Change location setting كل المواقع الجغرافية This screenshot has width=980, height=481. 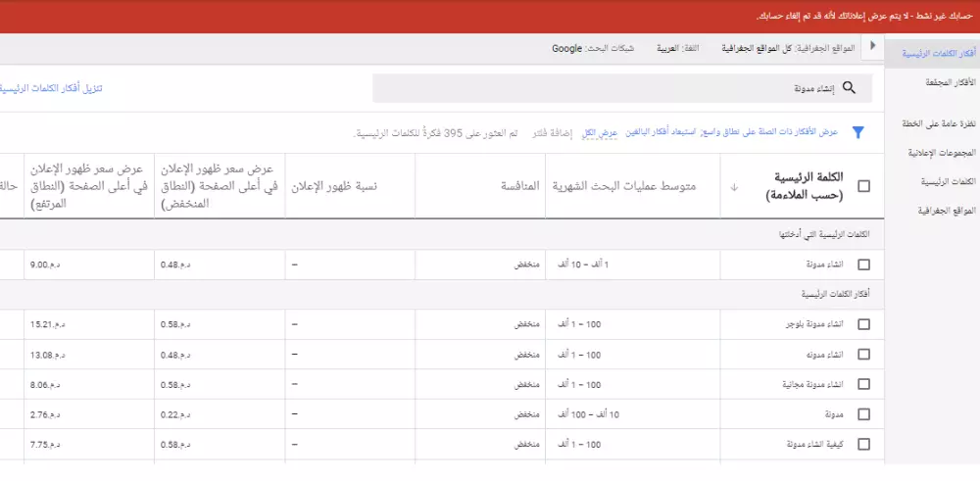coord(788,48)
